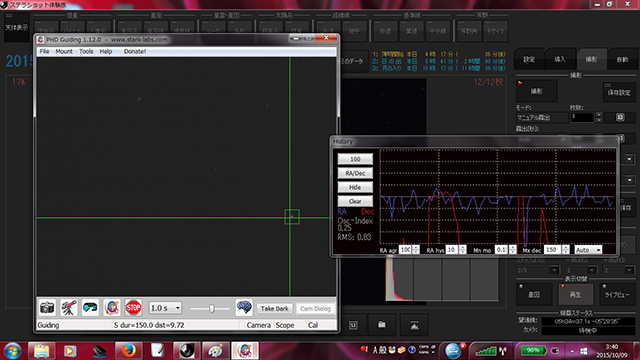The image size is (640, 360).
Task: Click the histogram icon below the image preview
Action: click(x=414, y=325)
